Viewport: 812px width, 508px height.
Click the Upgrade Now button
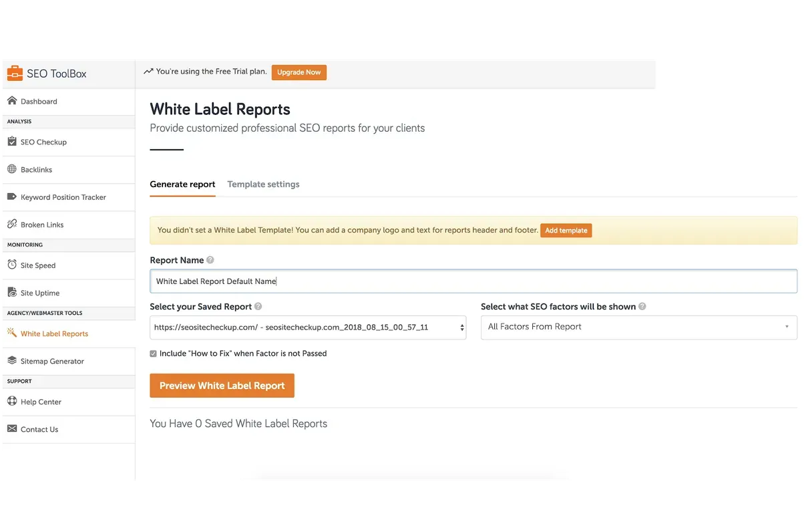point(298,72)
